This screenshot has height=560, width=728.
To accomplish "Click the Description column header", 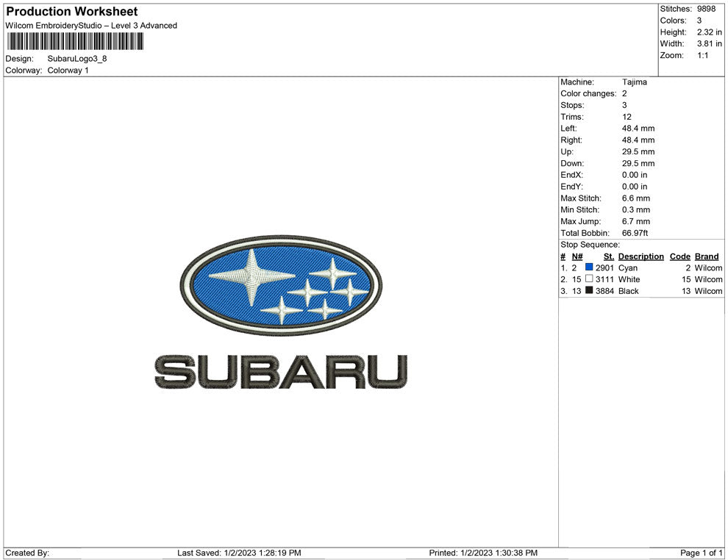I will [640, 256].
